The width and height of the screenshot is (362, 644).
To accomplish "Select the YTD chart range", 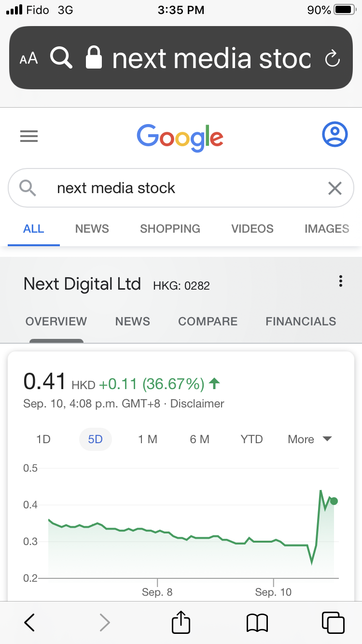I will pos(251,439).
